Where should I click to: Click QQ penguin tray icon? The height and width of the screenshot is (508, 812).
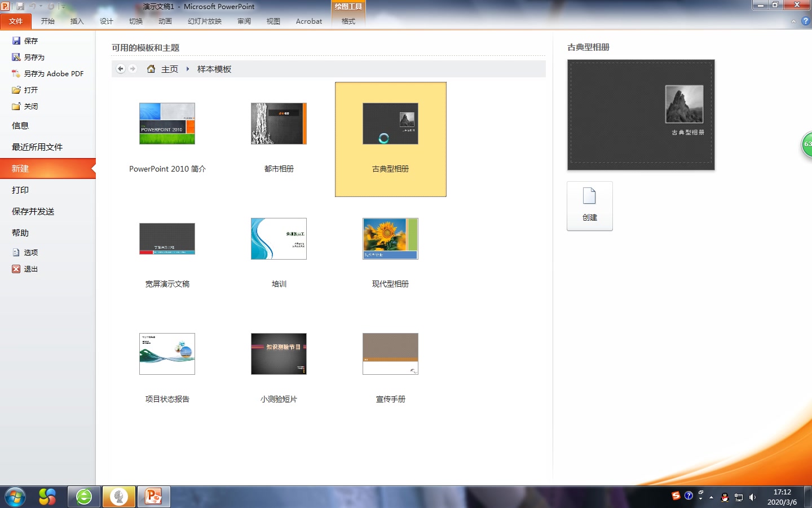tap(725, 497)
